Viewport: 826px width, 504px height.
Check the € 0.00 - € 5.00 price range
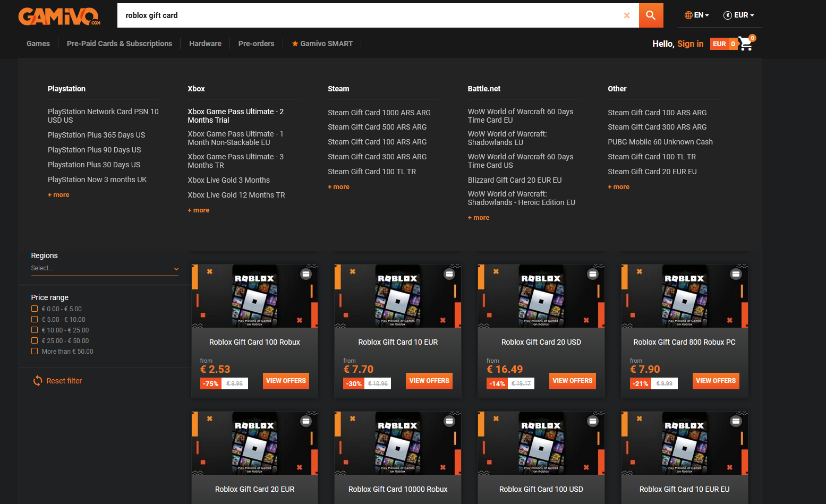[35, 309]
